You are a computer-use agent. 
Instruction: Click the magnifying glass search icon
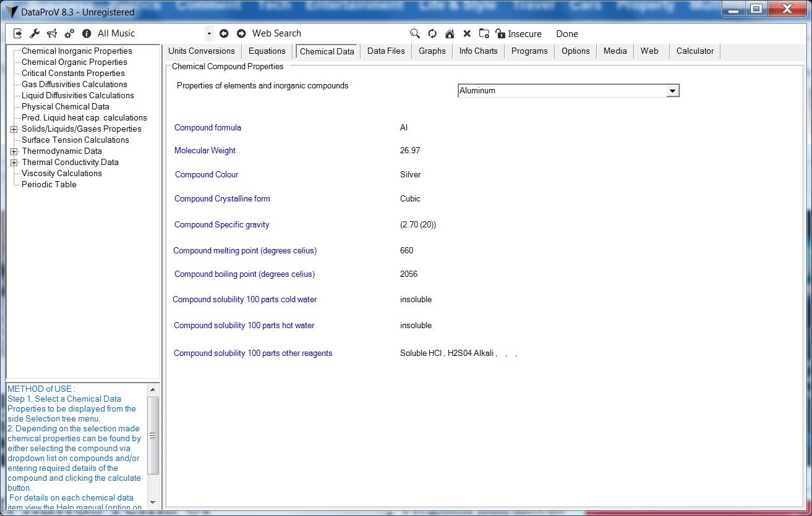(x=415, y=34)
